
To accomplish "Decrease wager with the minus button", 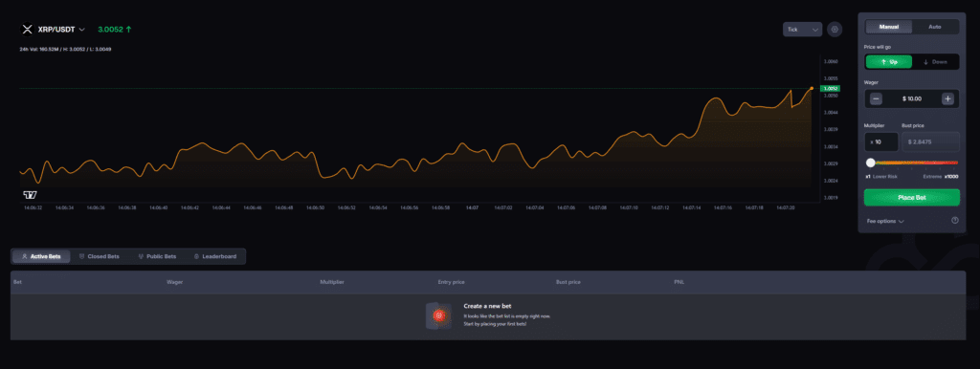I will pyautogui.click(x=877, y=98).
